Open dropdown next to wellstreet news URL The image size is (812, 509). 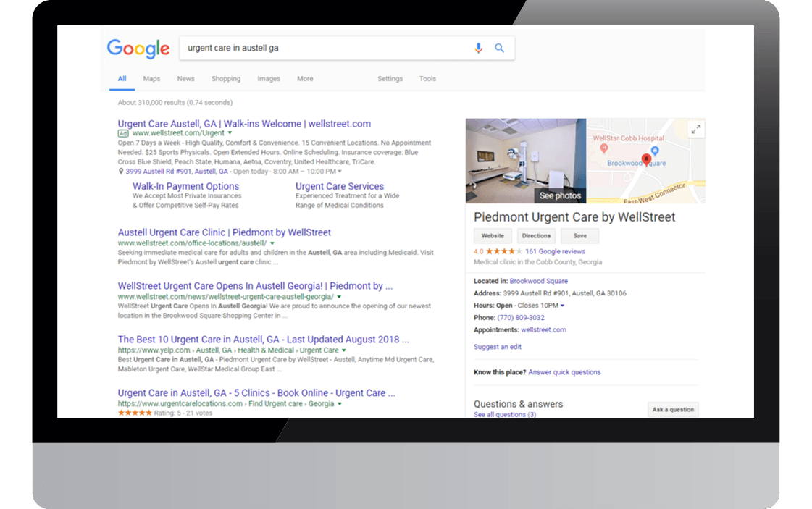(339, 297)
